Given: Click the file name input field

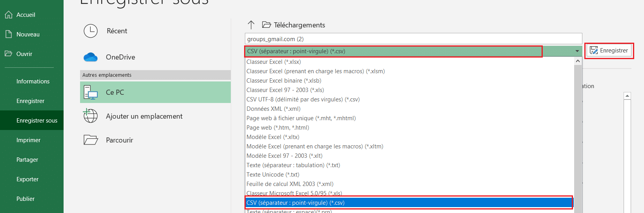Looking at the screenshot, I should coord(413,39).
